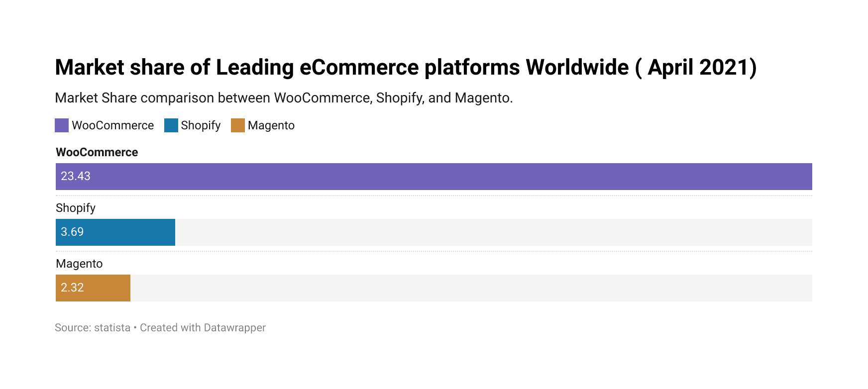Screen dimensions: 868x389
Task: Click the Source: statista text
Action: click(x=93, y=328)
